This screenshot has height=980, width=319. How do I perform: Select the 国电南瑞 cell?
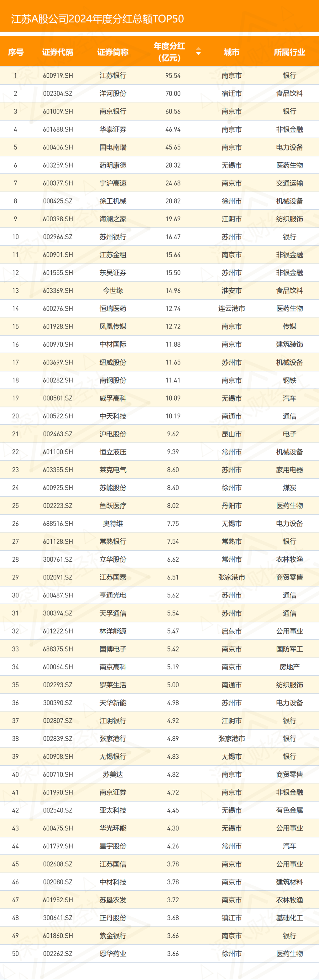coord(113,147)
